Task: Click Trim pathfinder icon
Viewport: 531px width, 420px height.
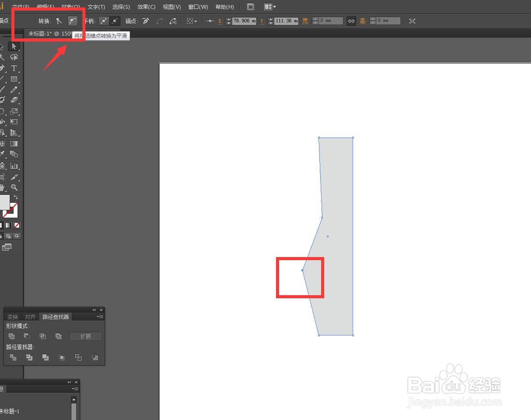Action: click(29, 357)
